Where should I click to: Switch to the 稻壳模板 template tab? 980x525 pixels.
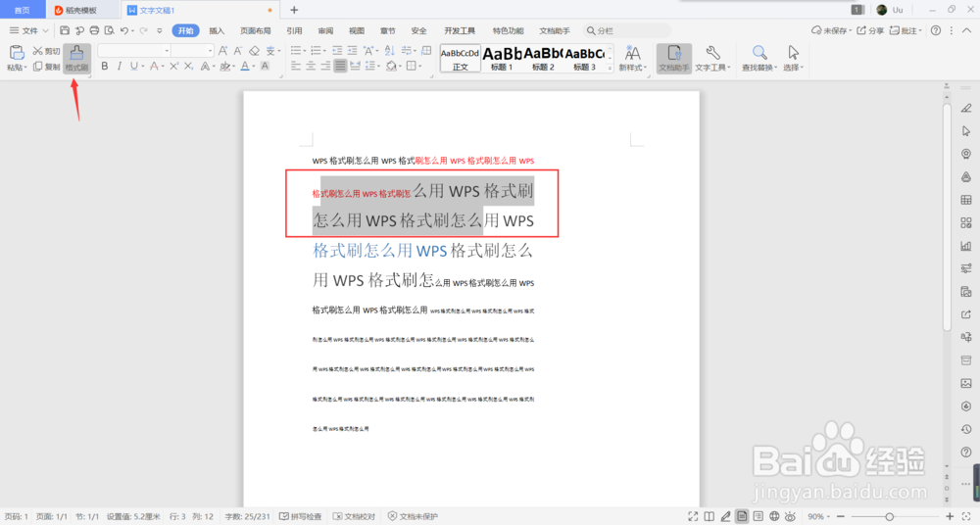point(81,10)
